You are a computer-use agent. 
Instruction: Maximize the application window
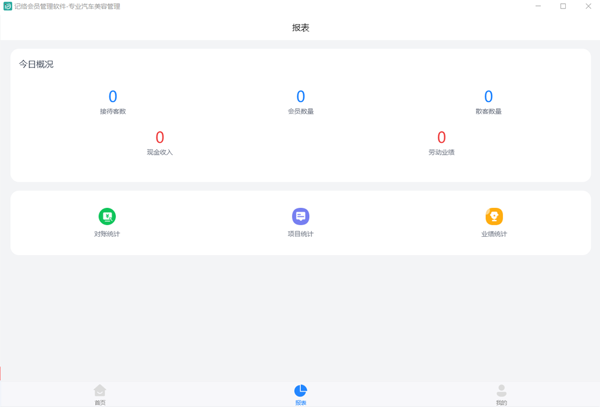[562, 6]
